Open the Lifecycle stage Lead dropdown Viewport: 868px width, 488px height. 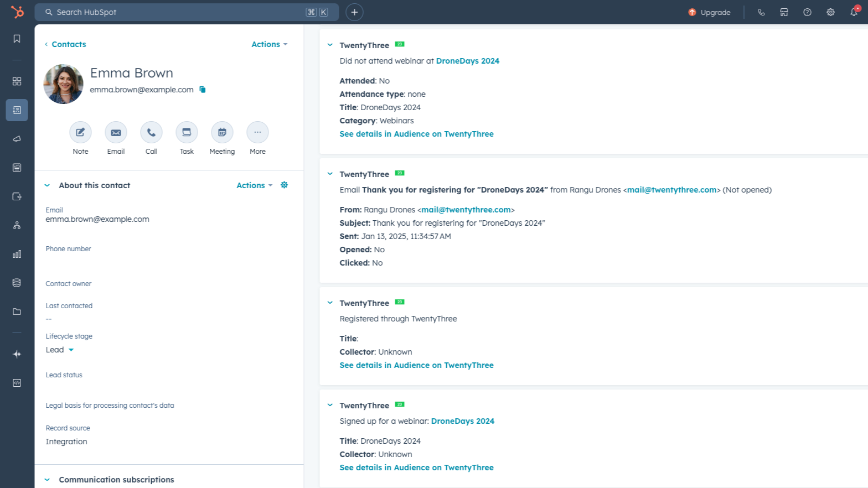[x=60, y=350]
